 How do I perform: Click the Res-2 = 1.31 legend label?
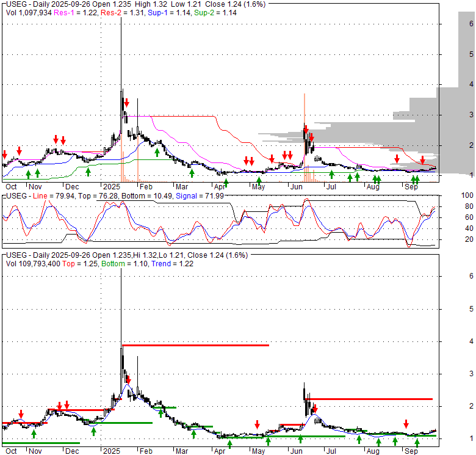click(122, 13)
